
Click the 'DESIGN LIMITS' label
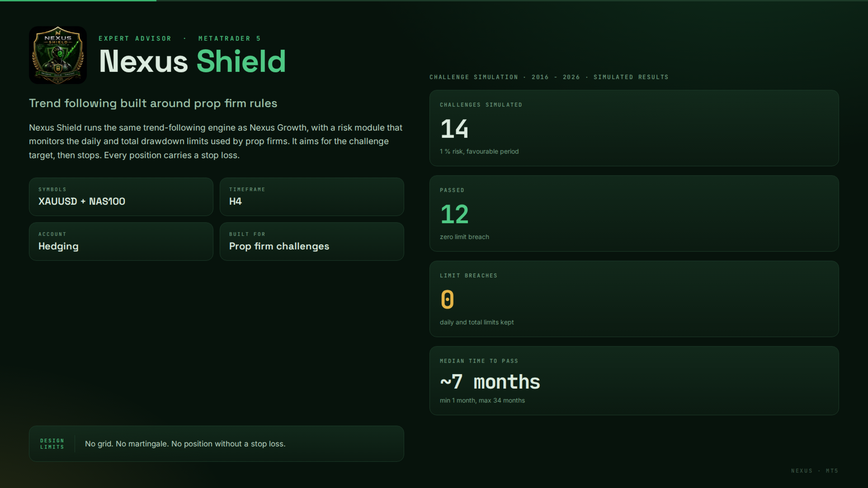pos(52,444)
